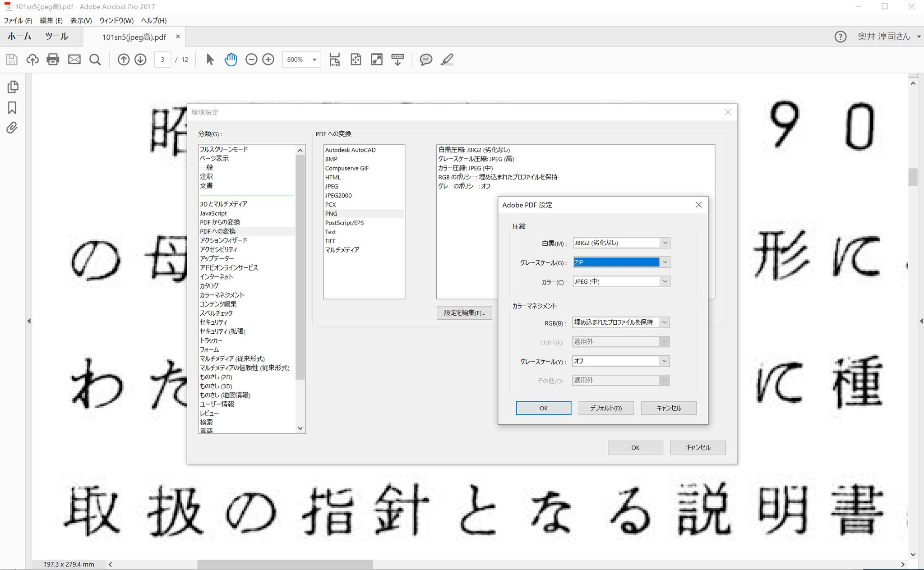The height and width of the screenshot is (570, 924).
Task: Expand the カラー(C) compression dropdown
Action: 665,281
